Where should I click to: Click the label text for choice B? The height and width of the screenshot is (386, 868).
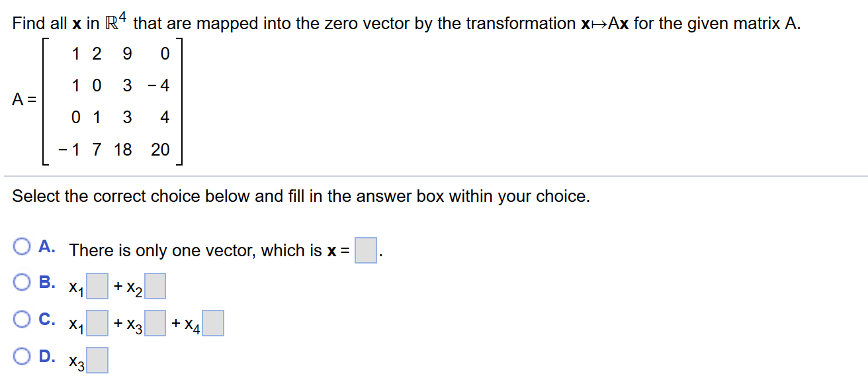(47, 281)
